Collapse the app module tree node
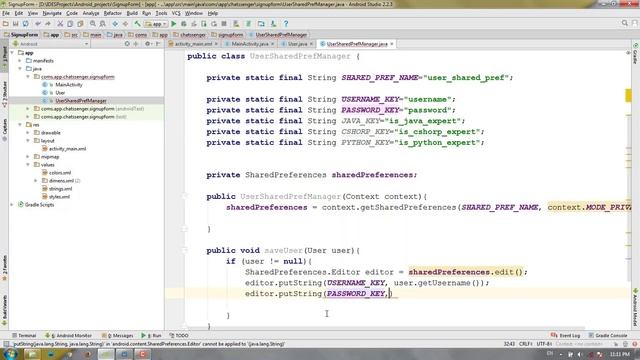640x360 pixels. (x=12, y=53)
